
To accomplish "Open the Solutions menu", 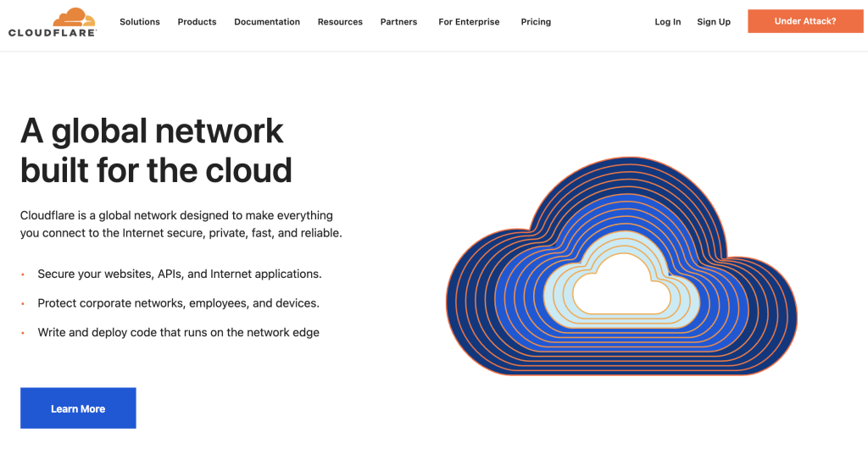I will (140, 21).
